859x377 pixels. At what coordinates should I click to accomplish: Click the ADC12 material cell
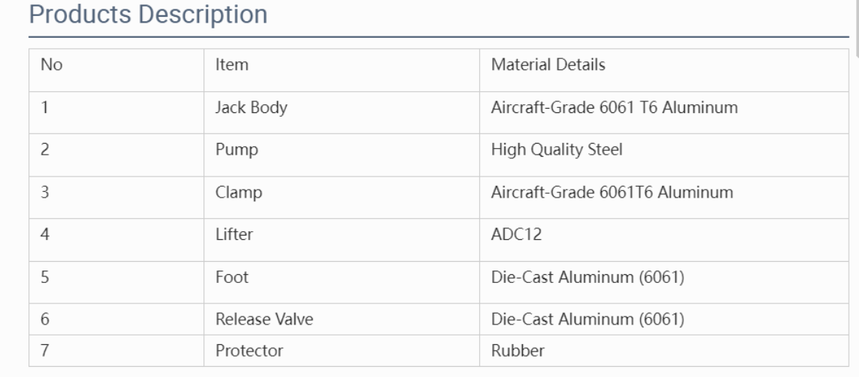coord(664,239)
